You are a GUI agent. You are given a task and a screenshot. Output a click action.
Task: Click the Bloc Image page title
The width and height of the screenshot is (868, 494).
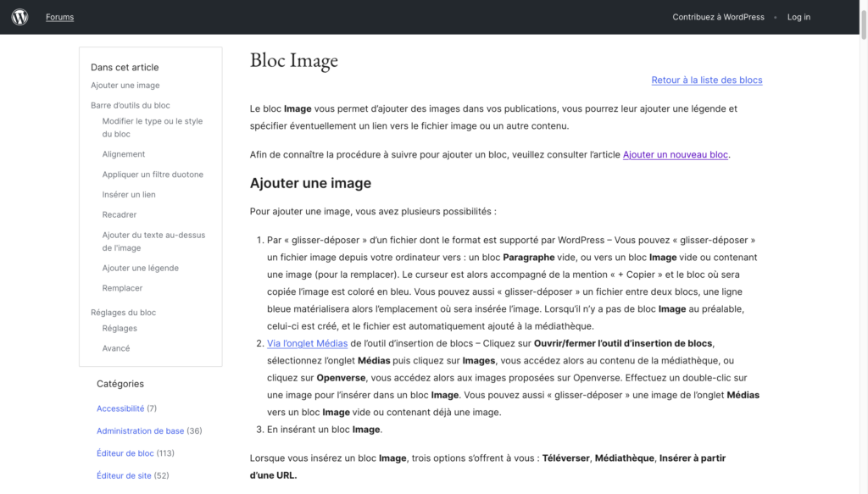(294, 60)
